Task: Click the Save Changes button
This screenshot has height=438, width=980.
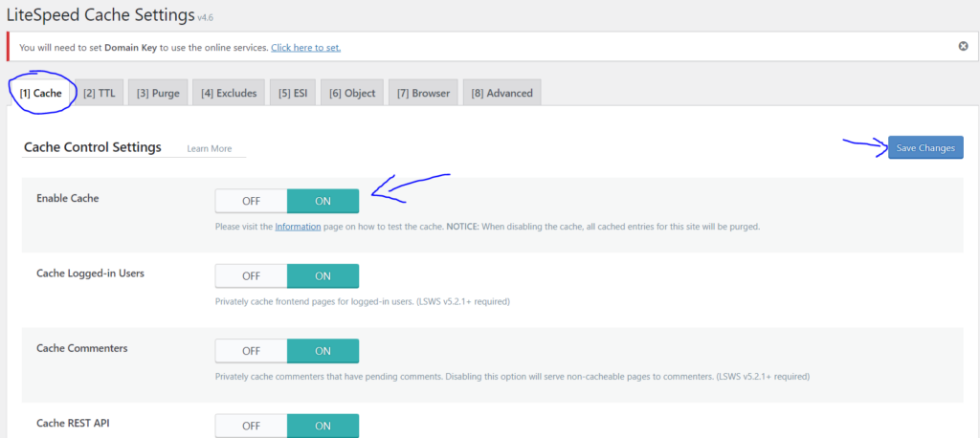Action: [925, 148]
